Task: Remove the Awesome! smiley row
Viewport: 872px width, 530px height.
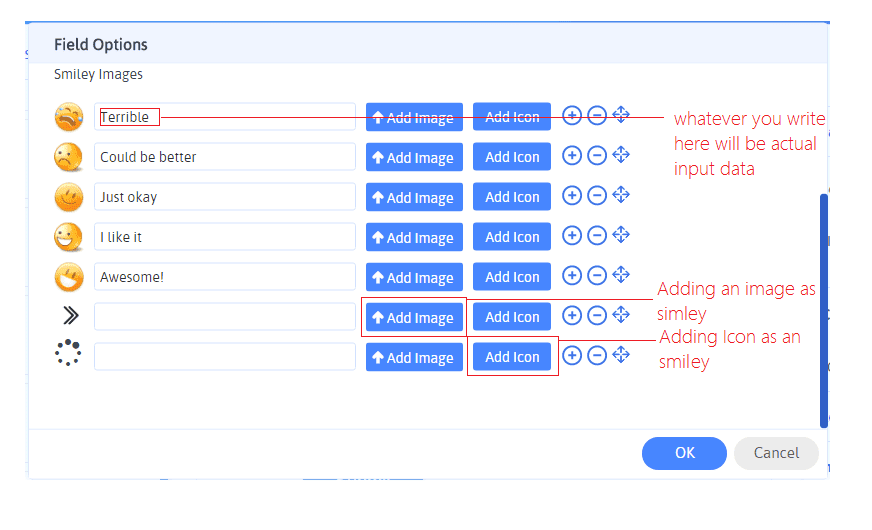Action: click(x=597, y=276)
